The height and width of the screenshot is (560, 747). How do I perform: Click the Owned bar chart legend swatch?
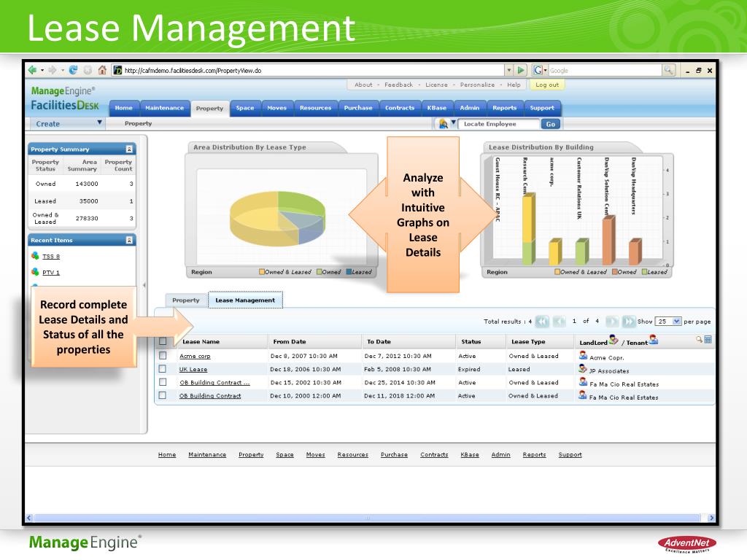615,272
